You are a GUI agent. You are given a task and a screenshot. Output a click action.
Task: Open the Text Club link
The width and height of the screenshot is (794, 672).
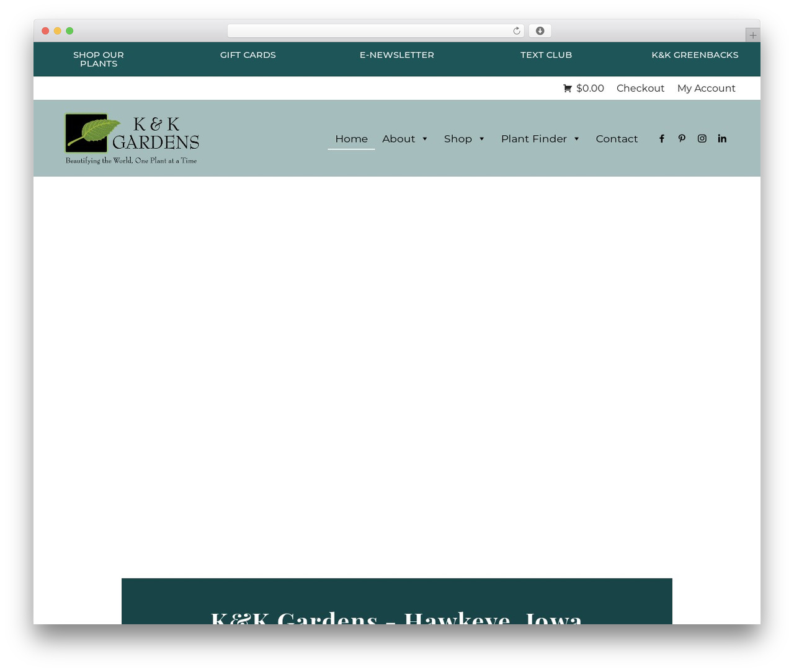click(x=546, y=55)
